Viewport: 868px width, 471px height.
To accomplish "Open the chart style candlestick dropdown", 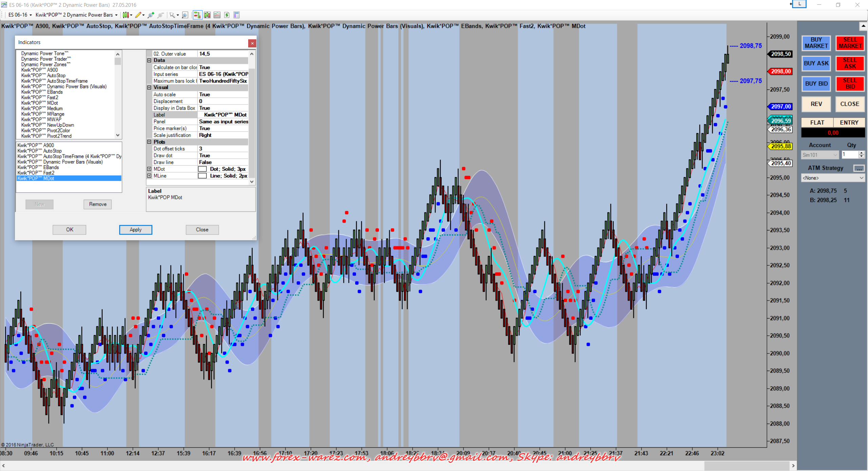I will coord(127,15).
